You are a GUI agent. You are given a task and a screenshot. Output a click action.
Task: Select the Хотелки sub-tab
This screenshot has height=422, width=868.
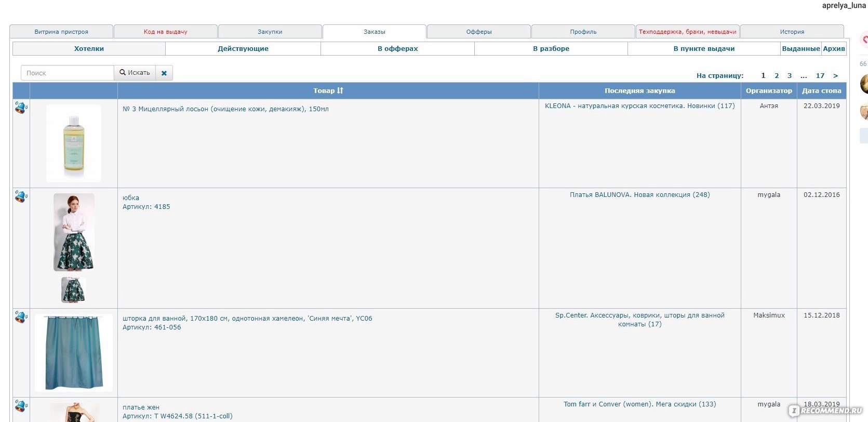tap(89, 48)
